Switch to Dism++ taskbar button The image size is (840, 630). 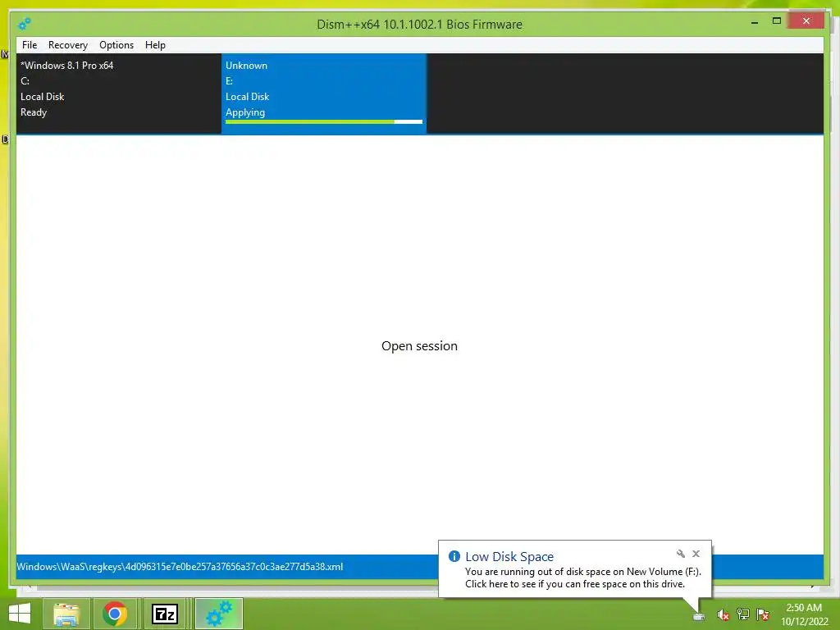coord(219,614)
